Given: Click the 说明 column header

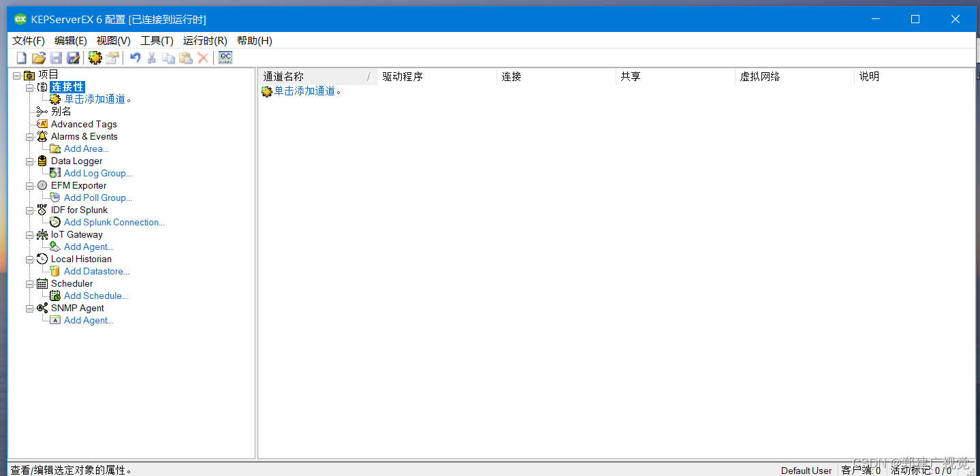Looking at the screenshot, I should click(914, 77).
